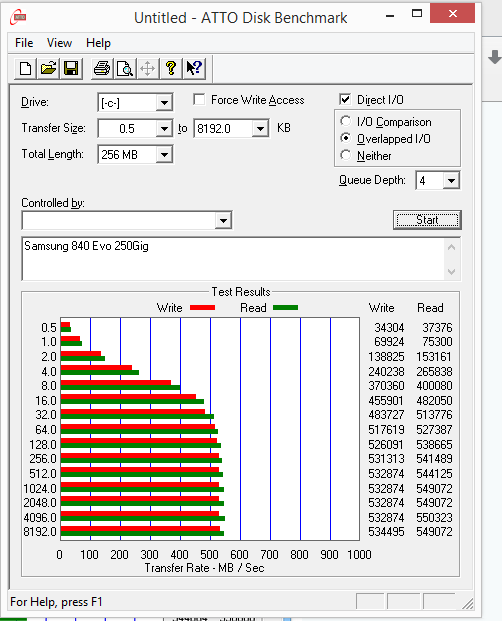Image resolution: width=502 pixels, height=621 pixels.
Task: Expand the Queue Depth dropdown
Action: tap(451, 181)
